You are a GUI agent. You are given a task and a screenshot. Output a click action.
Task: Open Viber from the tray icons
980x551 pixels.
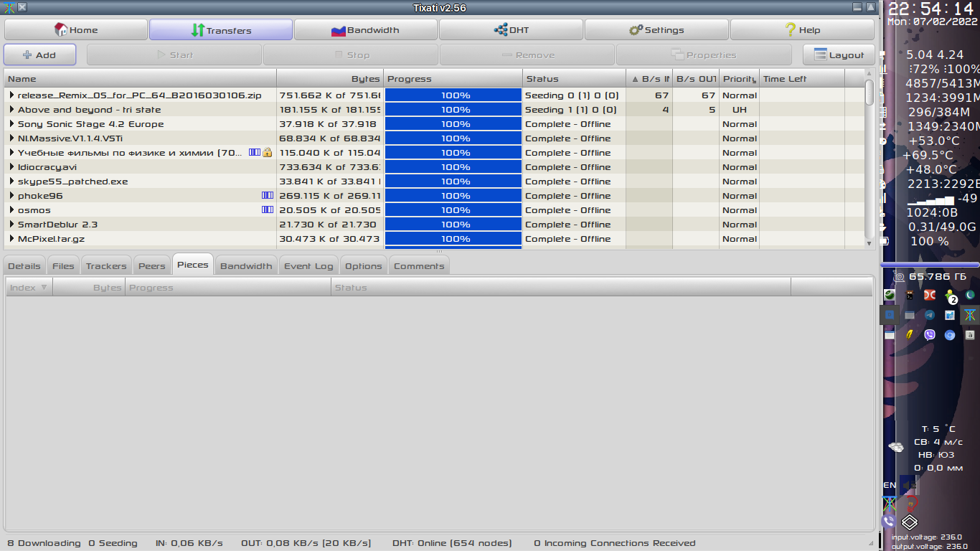[x=930, y=334]
